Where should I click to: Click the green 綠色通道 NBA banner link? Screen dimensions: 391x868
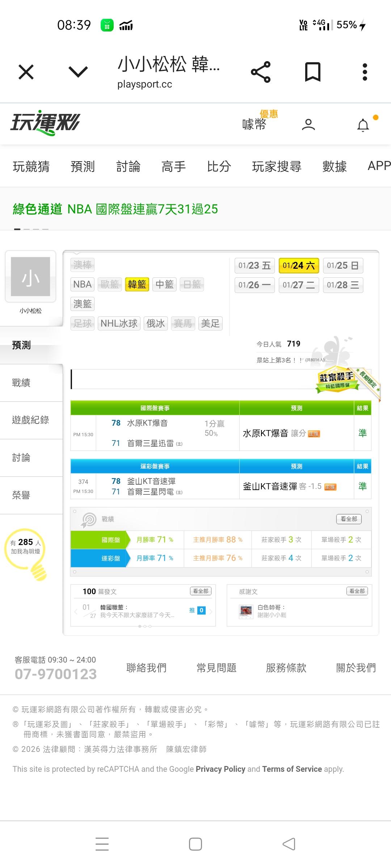point(115,209)
